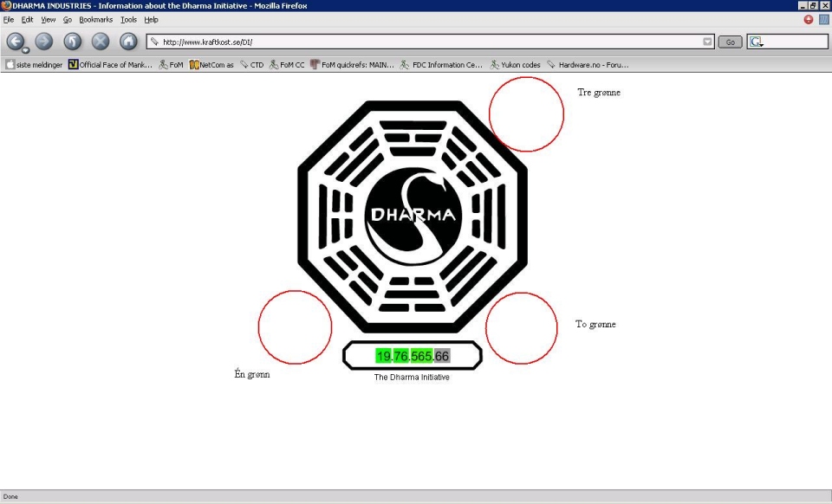Screen dimensions: 832x504
Task: Close the Firefox window
Action: [824, 5]
